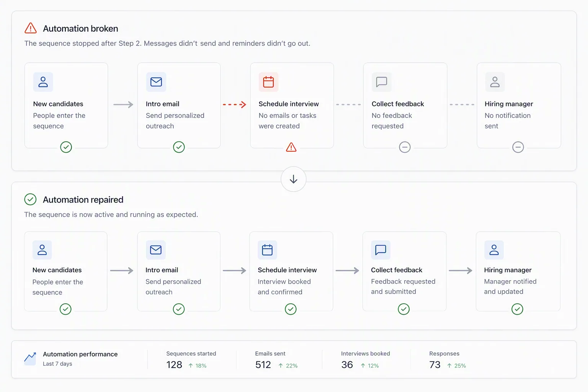Click the Interviews booked value 36
The height and width of the screenshot is (392, 588).
(347, 365)
